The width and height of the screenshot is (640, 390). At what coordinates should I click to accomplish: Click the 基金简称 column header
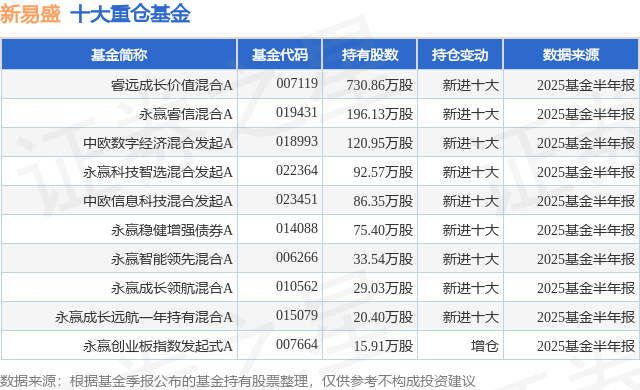point(119,55)
